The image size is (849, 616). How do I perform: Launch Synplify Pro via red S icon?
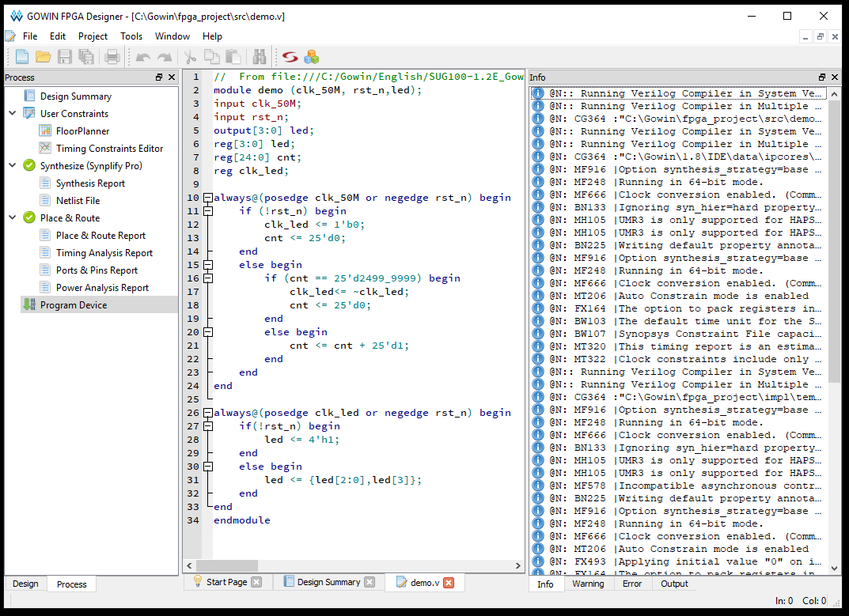pyautogui.click(x=290, y=57)
